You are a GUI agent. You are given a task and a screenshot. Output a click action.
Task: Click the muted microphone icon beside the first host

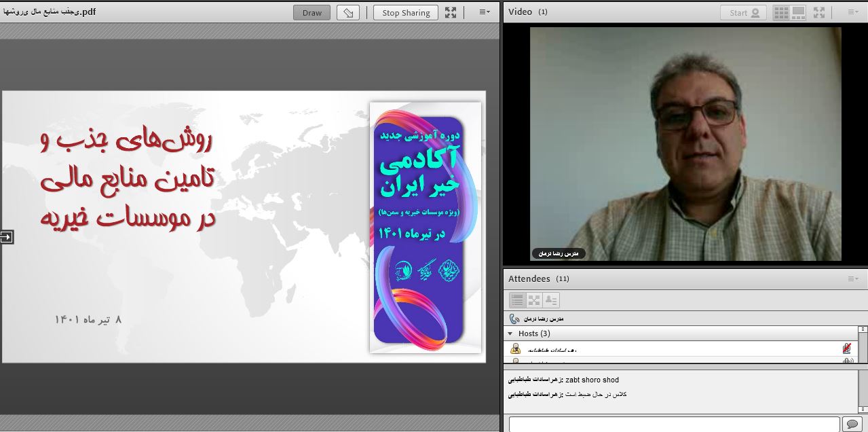[846, 348]
